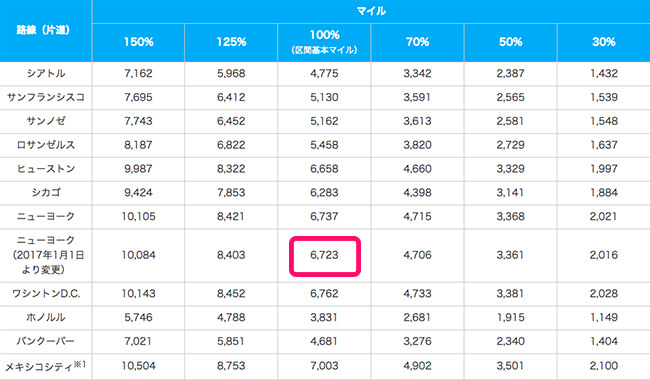Click the 100% 区間基本マイル header
The width and height of the screenshot is (650, 380).
[x=325, y=42]
